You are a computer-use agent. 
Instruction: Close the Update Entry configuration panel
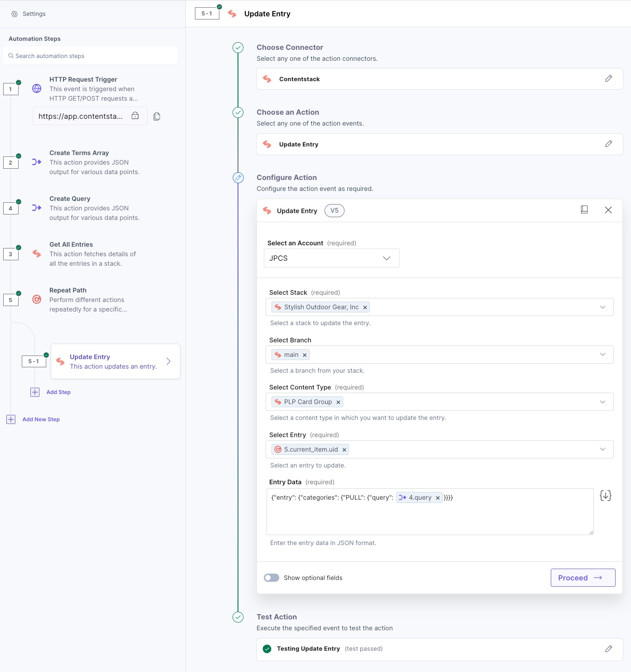click(x=608, y=210)
